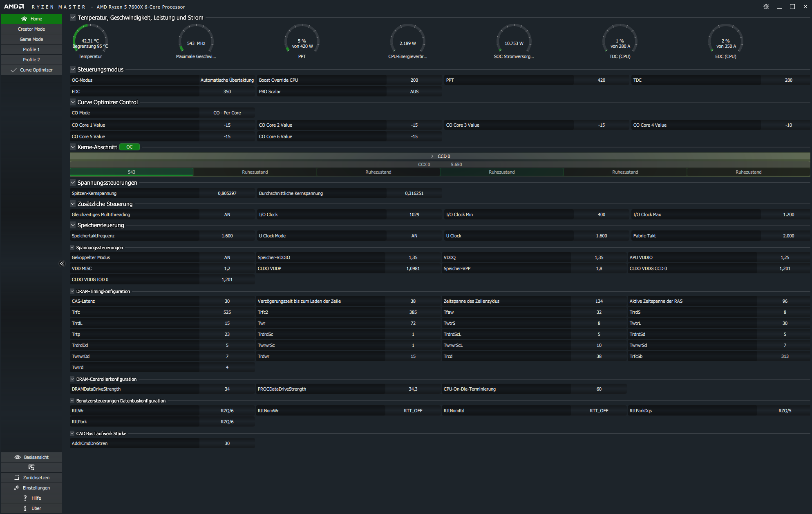Maximize the Ryzen Master window

tap(792, 7)
